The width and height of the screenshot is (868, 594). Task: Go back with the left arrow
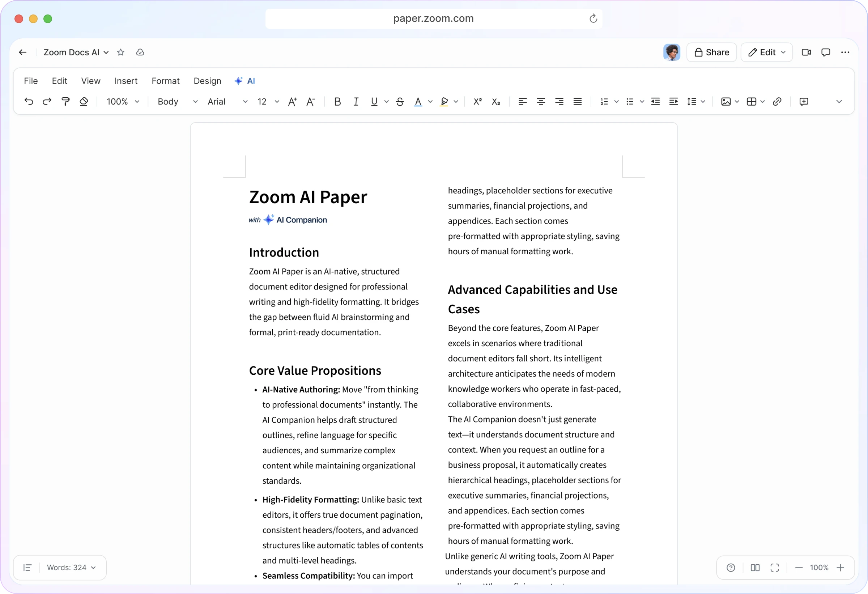coord(23,52)
